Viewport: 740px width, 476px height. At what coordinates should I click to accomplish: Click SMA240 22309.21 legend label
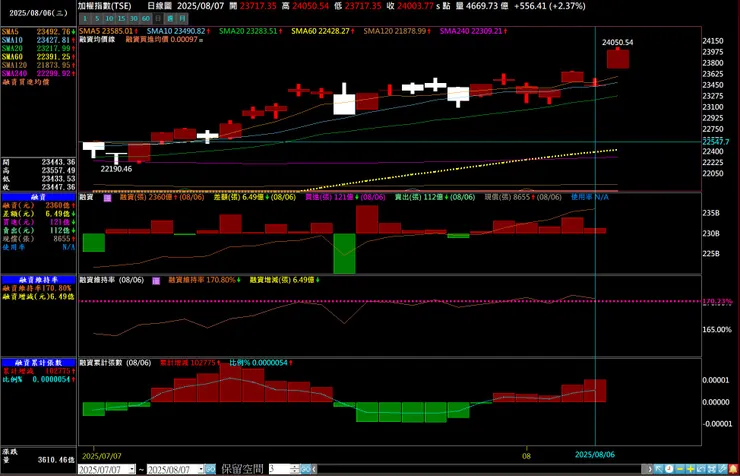(x=473, y=31)
